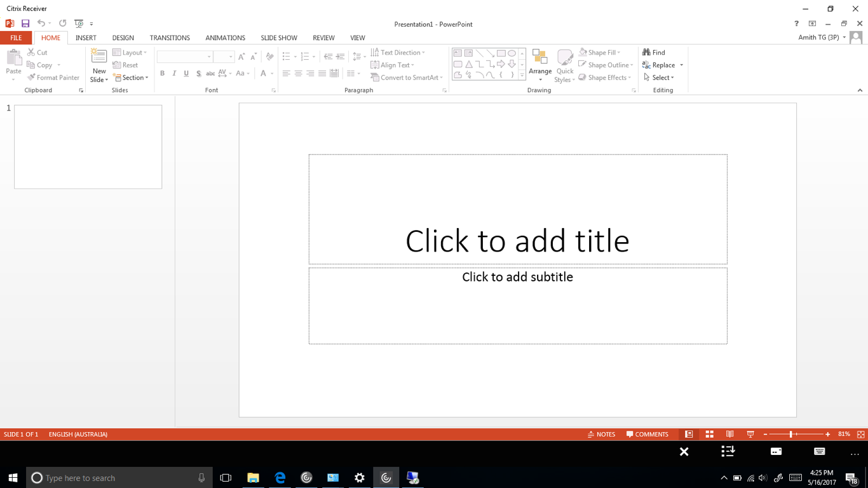Open the Shape Fill dropdown
Screen dimensions: 868x488
[x=599, y=51]
